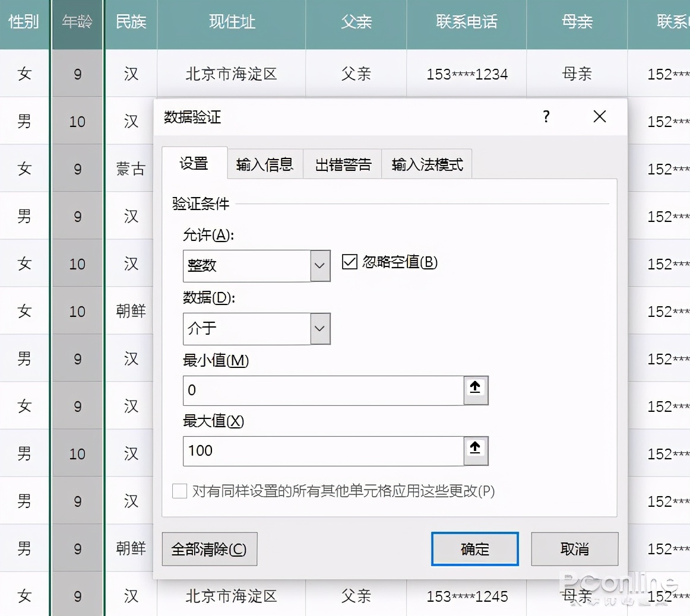Image resolution: width=690 pixels, height=616 pixels.
Task: Toggle 对有同样设置的所有其他单元格应用这些更改 option
Action: coord(180,491)
